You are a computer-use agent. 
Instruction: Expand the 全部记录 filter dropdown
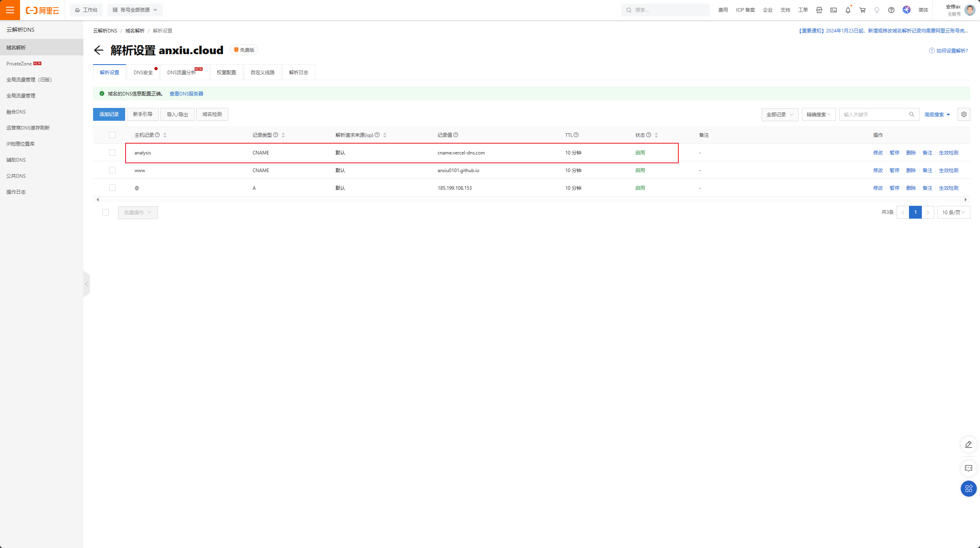point(779,114)
